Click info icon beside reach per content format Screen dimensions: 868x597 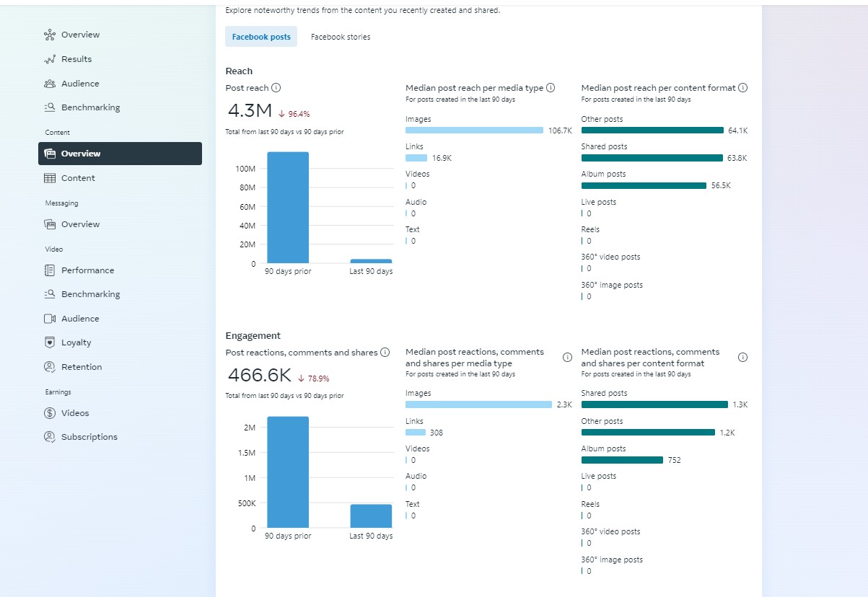pyautogui.click(x=743, y=88)
